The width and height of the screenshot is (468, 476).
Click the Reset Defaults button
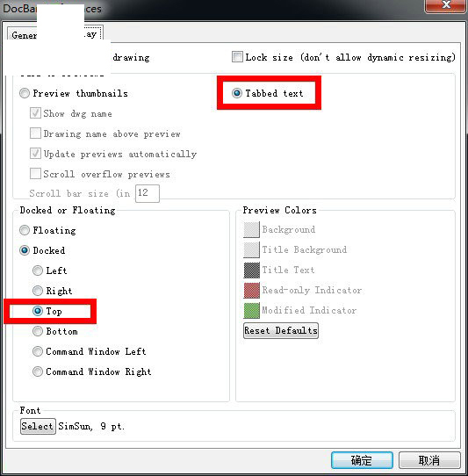pos(281,330)
